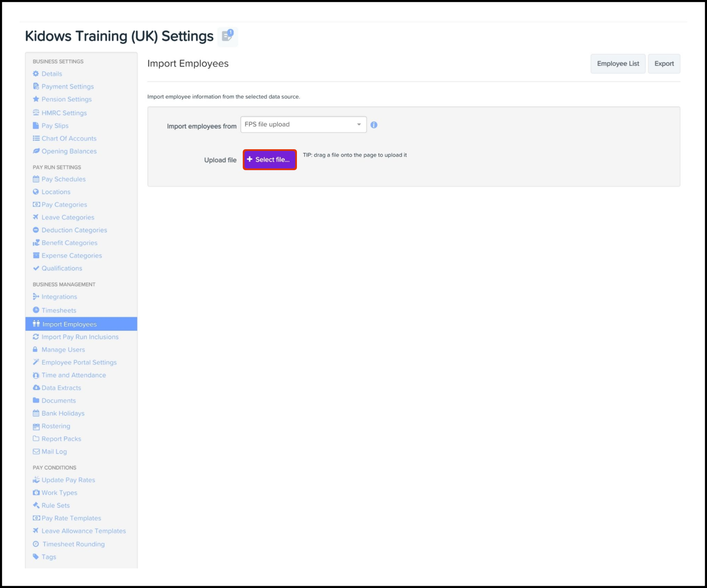Click the airplane icon beside Leave Categories
Image resolution: width=707 pixels, height=588 pixels.
(x=36, y=217)
